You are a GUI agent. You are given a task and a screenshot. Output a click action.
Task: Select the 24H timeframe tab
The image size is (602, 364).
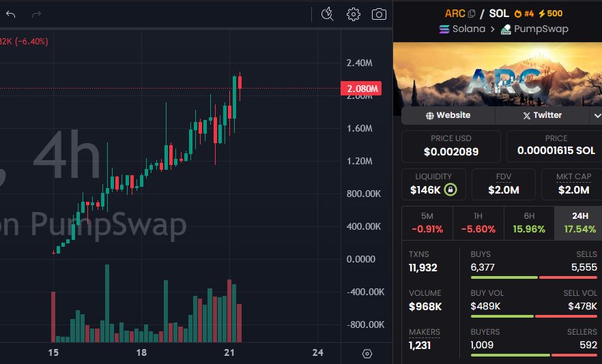click(579, 222)
